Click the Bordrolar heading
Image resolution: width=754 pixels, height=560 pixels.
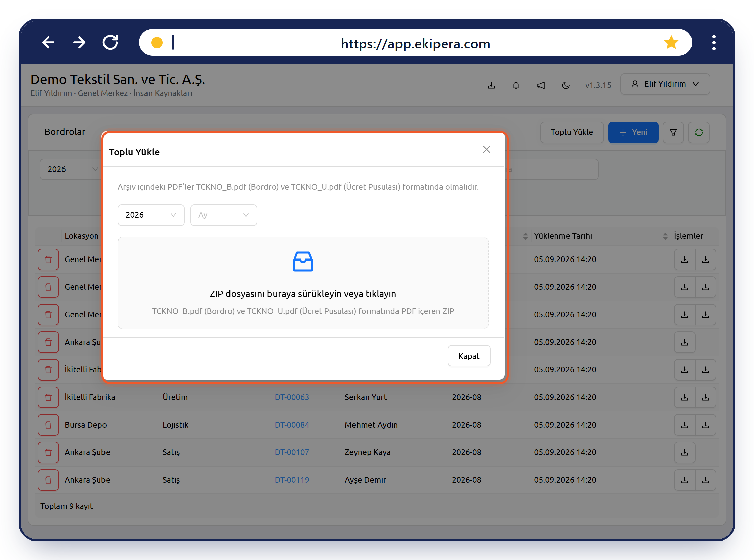[x=65, y=132]
